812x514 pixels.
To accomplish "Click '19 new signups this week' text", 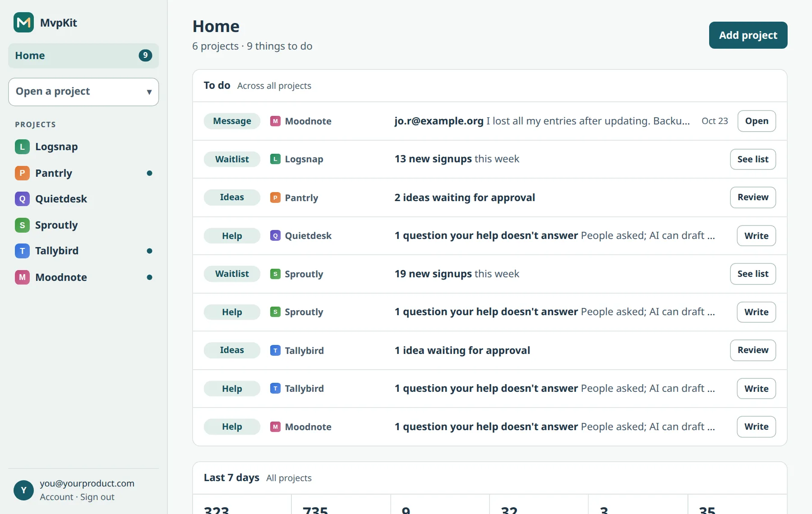I will 457,274.
